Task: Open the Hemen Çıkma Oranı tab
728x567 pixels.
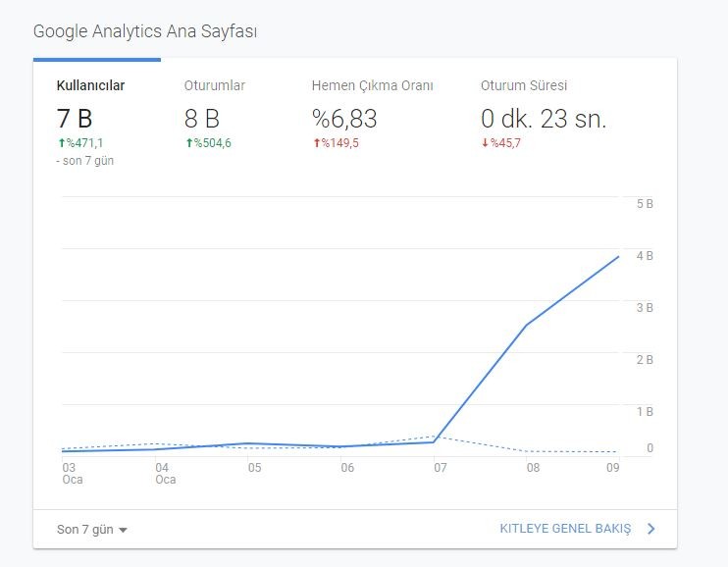Action: [373, 85]
